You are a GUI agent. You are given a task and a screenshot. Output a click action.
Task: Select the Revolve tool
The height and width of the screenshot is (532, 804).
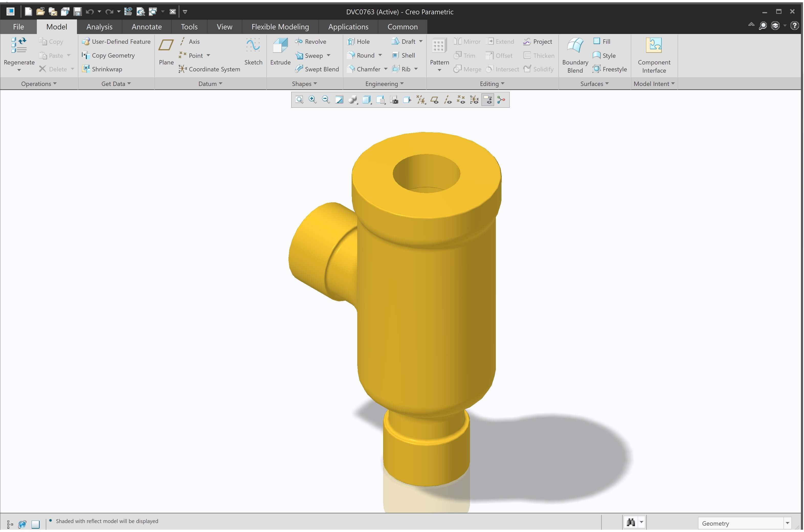(310, 41)
